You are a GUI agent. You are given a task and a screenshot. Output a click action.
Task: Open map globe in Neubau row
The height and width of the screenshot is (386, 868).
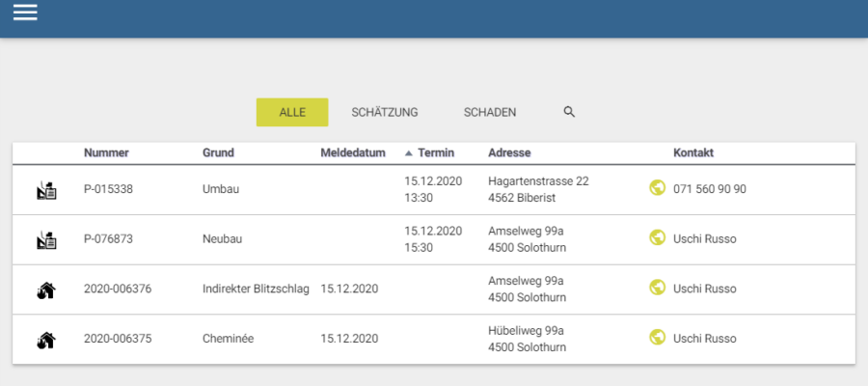point(658,237)
